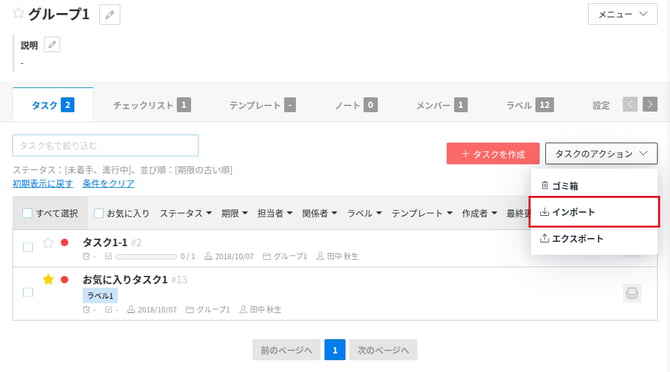Expand the ラベル filter dropdown
670x372 pixels.
point(364,213)
